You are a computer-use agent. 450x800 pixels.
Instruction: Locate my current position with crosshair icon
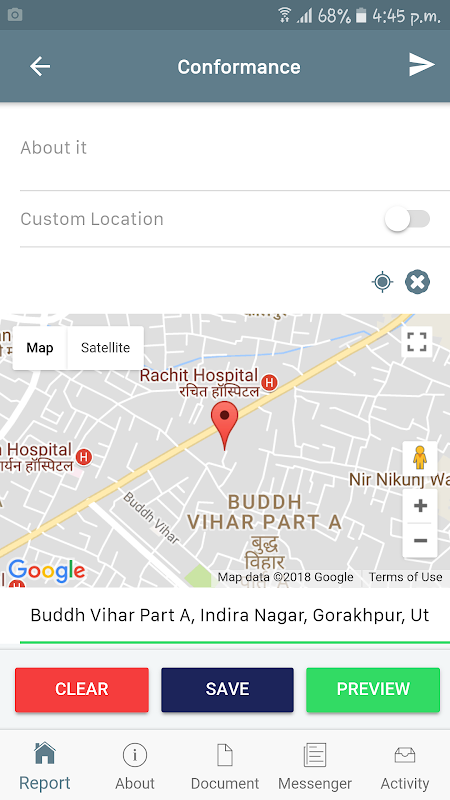click(x=382, y=282)
